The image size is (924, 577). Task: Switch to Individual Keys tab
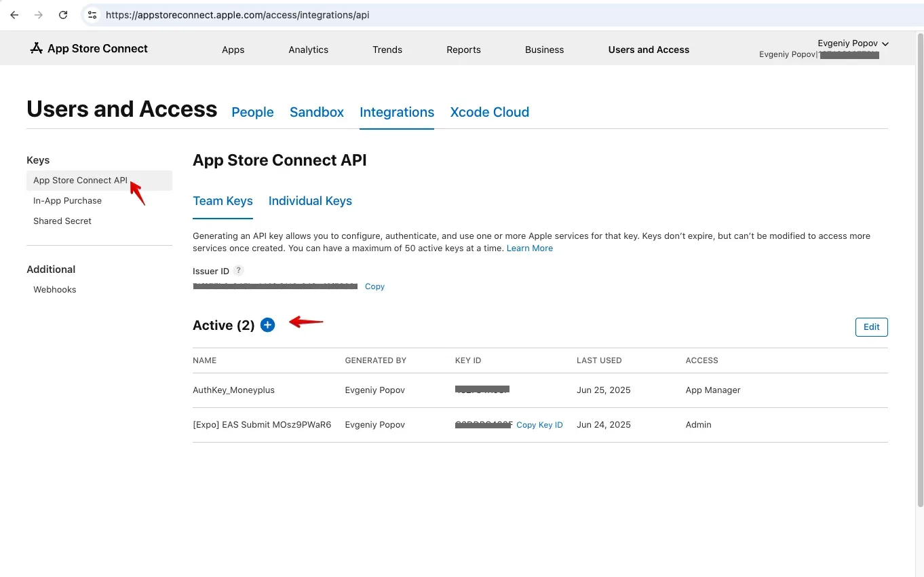point(310,201)
